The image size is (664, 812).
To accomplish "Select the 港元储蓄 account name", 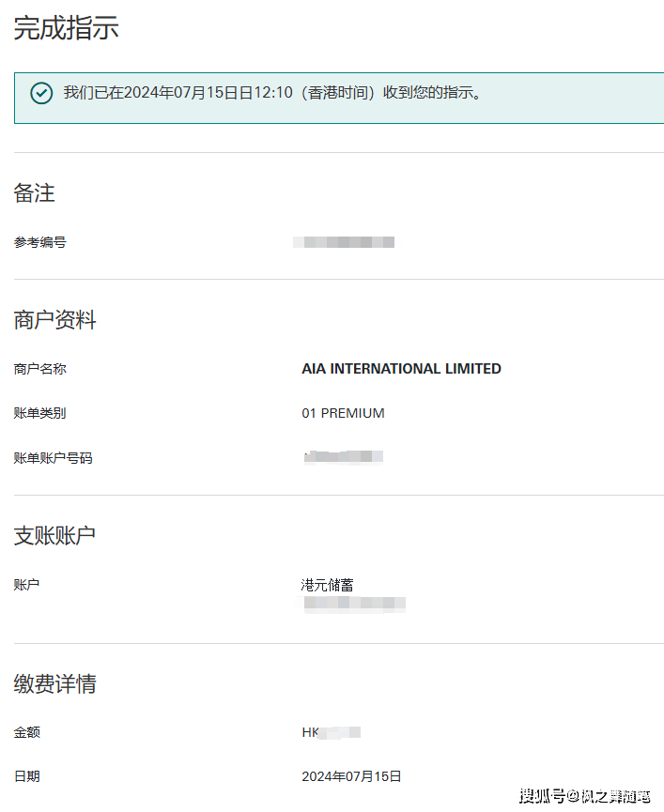I will [328, 585].
